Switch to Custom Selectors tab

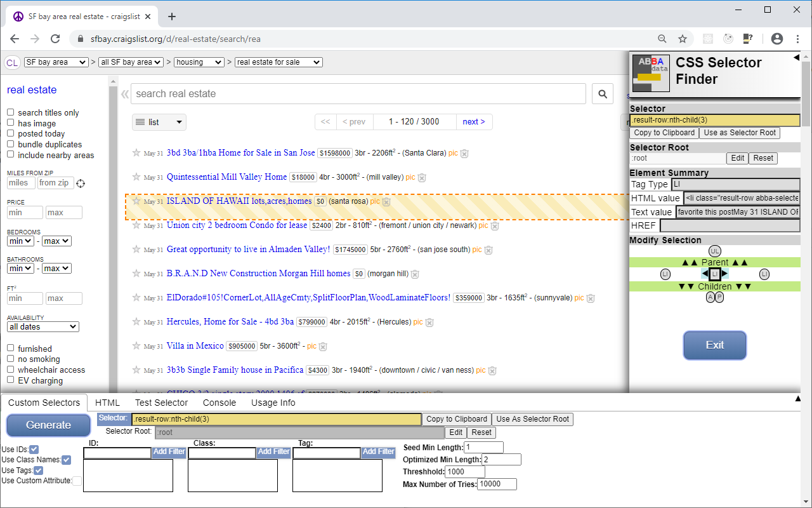44,403
